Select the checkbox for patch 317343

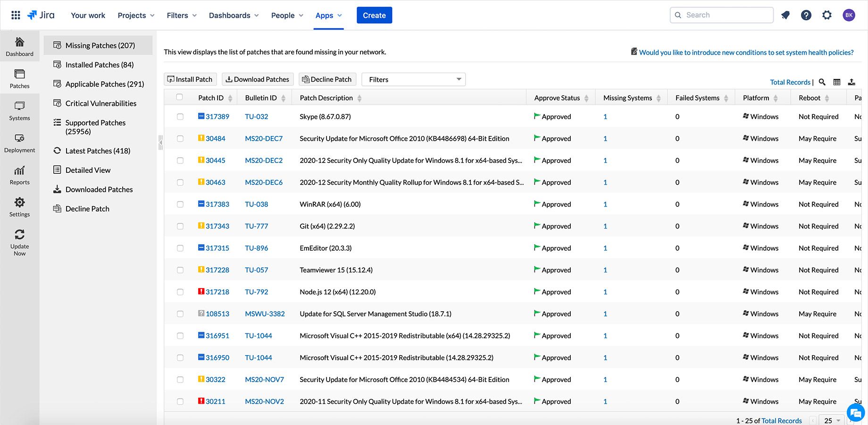[180, 226]
